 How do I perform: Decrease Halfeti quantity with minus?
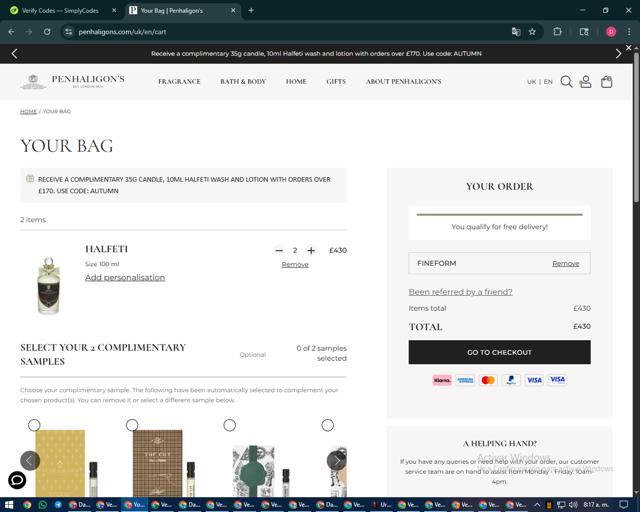tap(279, 250)
